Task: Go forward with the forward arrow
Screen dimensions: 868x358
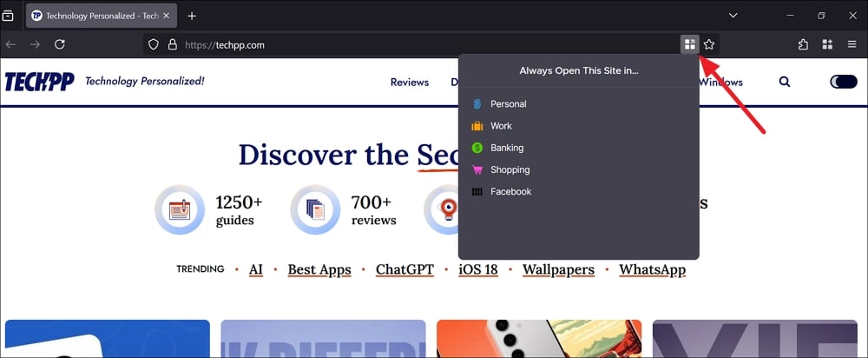Action: [x=35, y=44]
